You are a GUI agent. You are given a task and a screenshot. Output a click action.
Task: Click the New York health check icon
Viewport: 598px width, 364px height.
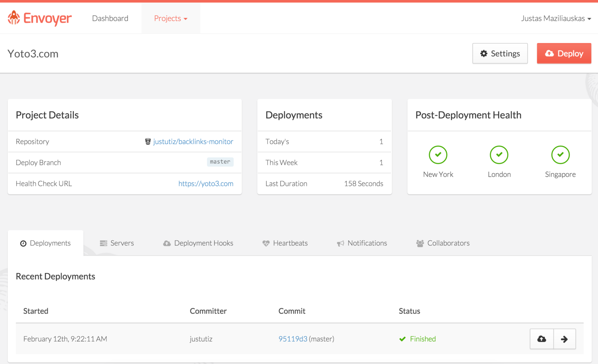(x=438, y=154)
